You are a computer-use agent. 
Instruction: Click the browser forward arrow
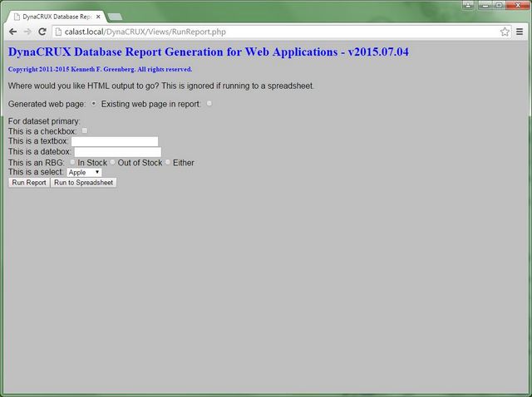(27, 32)
